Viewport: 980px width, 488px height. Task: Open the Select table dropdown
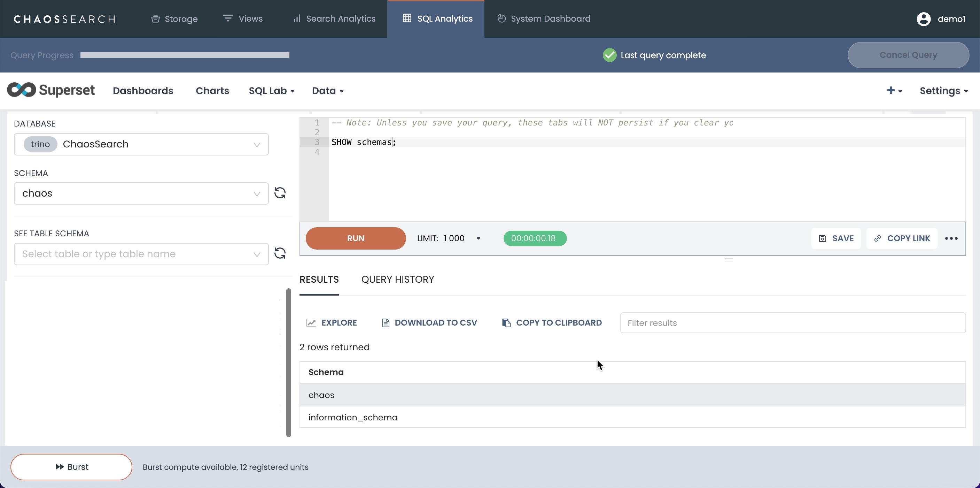coord(141,254)
